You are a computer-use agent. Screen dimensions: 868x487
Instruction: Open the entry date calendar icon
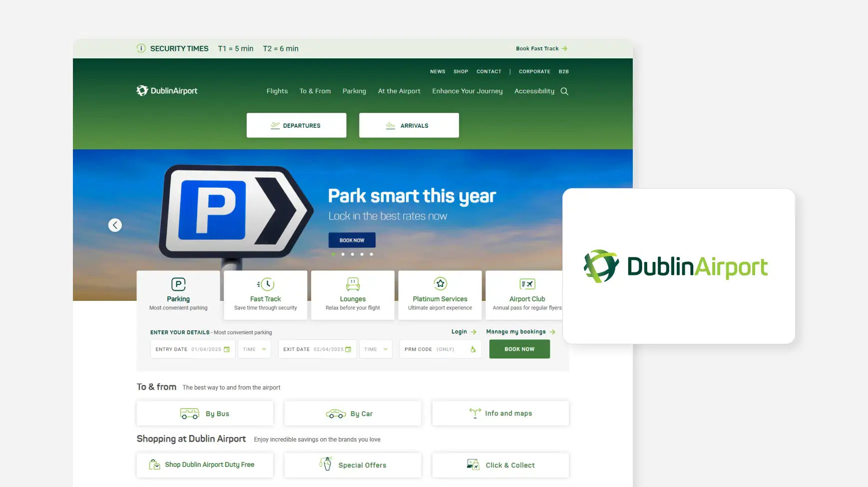[x=227, y=349]
